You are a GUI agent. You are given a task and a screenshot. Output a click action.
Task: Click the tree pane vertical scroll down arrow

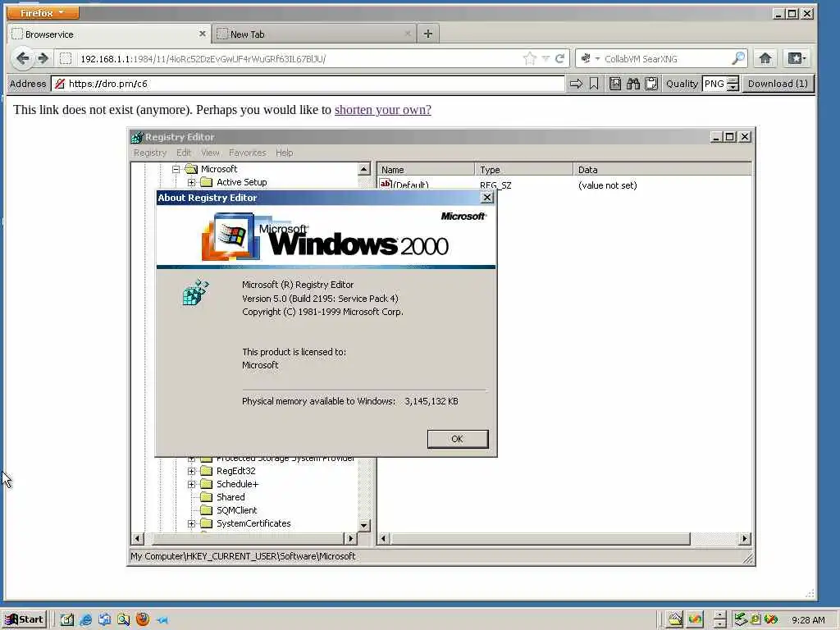click(x=363, y=525)
